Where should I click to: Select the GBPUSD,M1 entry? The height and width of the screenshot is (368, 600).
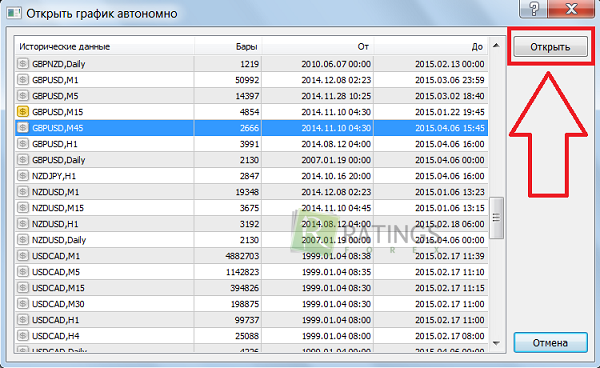tap(251, 80)
